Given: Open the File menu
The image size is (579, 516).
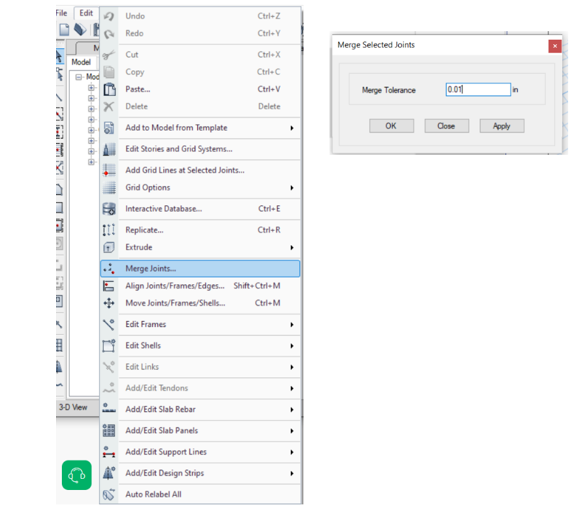Looking at the screenshot, I should coord(61,13).
